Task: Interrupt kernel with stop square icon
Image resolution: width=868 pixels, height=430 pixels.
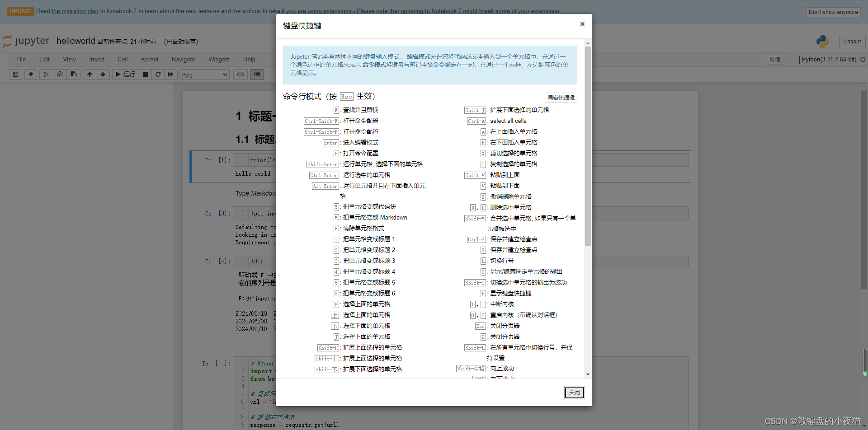Action: coord(145,75)
